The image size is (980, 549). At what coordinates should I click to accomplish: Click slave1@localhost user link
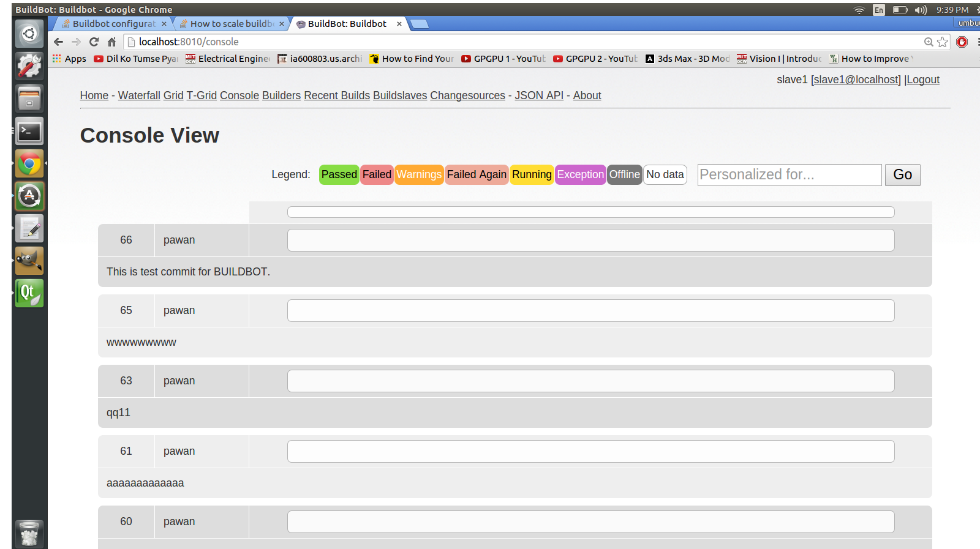point(856,80)
